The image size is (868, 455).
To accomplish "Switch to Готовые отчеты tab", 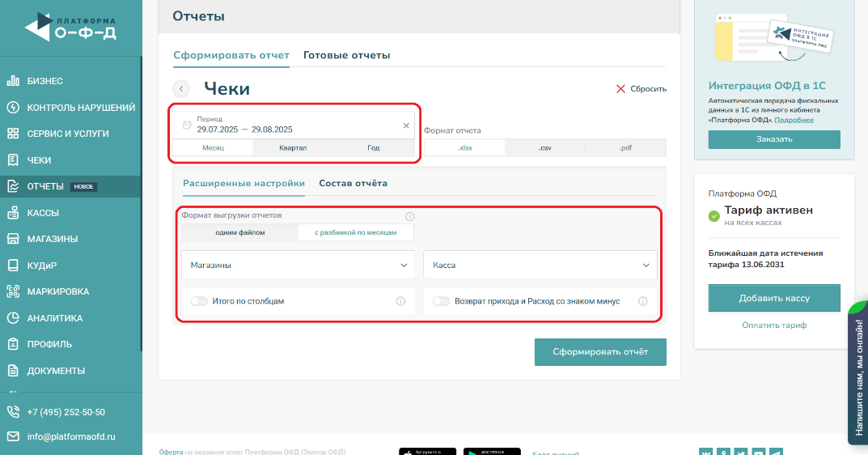I will [346, 55].
